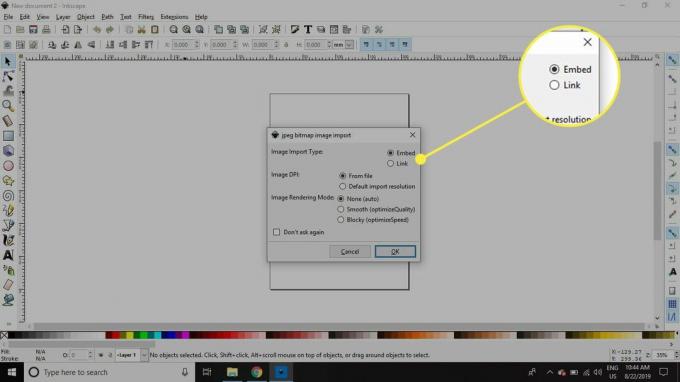Pick the magenta palette swatch
The height and width of the screenshot is (382, 680).
pos(186,335)
